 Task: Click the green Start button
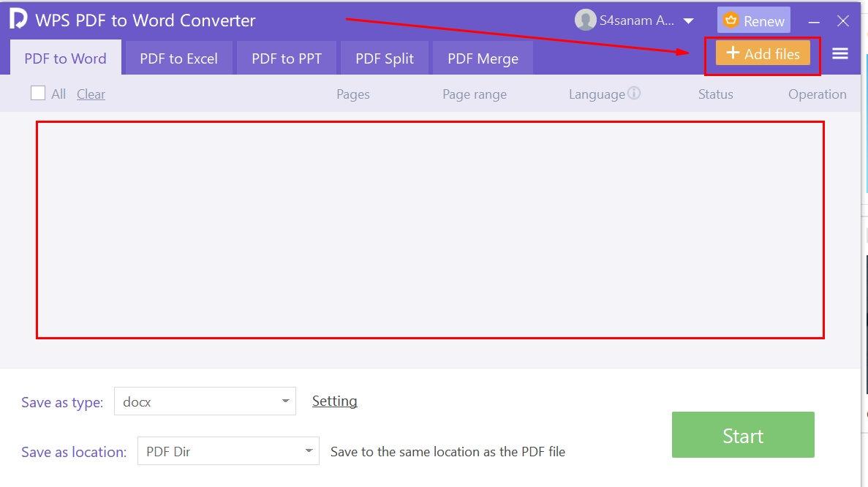click(x=743, y=434)
